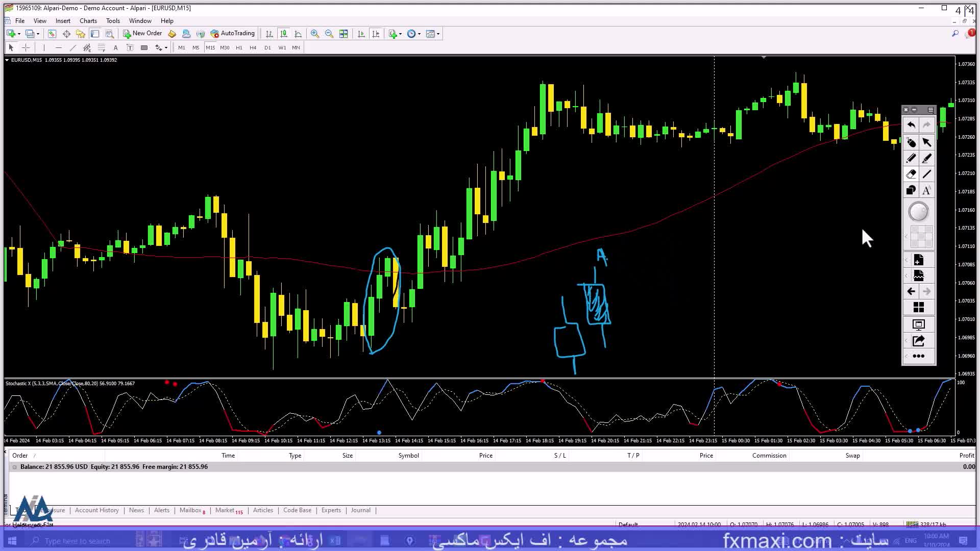
Task: Click the crosshair cursor tool
Action: point(26,47)
